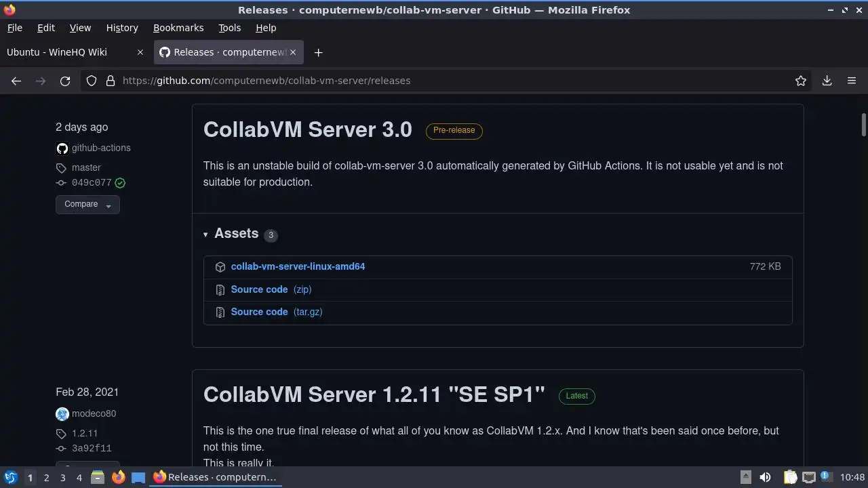The width and height of the screenshot is (868, 488).
Task: Switch to workspace 4
Action: click(x=79, y=477)
